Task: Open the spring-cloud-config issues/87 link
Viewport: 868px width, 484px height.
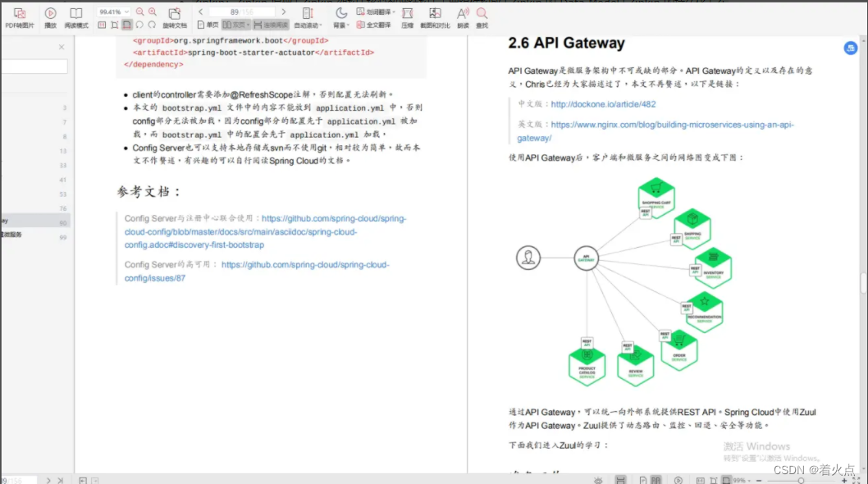Action: pyautogui.click(x=257, y=272)
